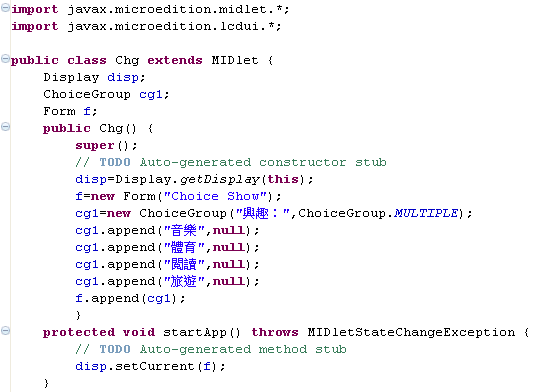Collapse the import statements fold marker

tap(5, 8)
